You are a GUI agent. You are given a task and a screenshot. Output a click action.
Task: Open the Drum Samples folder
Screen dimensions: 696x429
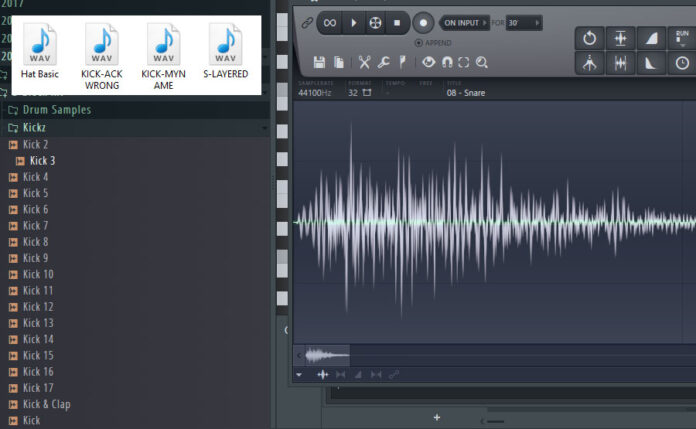(x=56, y=110)
